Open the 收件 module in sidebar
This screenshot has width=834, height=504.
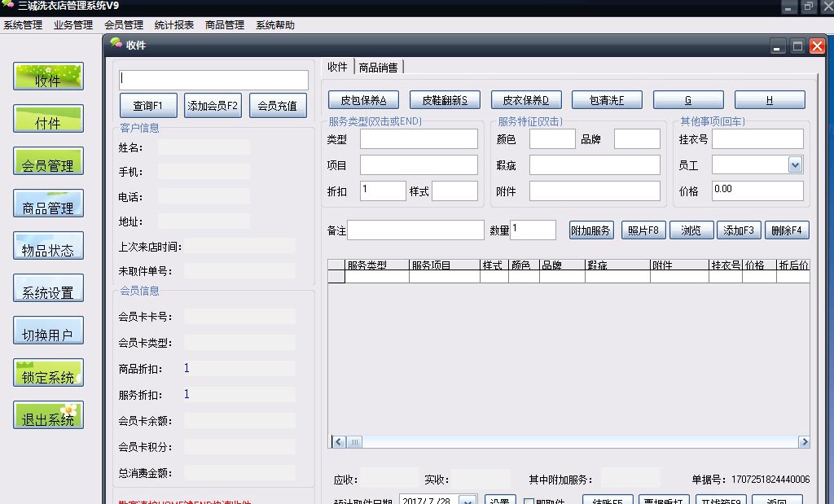click(48, 76)
